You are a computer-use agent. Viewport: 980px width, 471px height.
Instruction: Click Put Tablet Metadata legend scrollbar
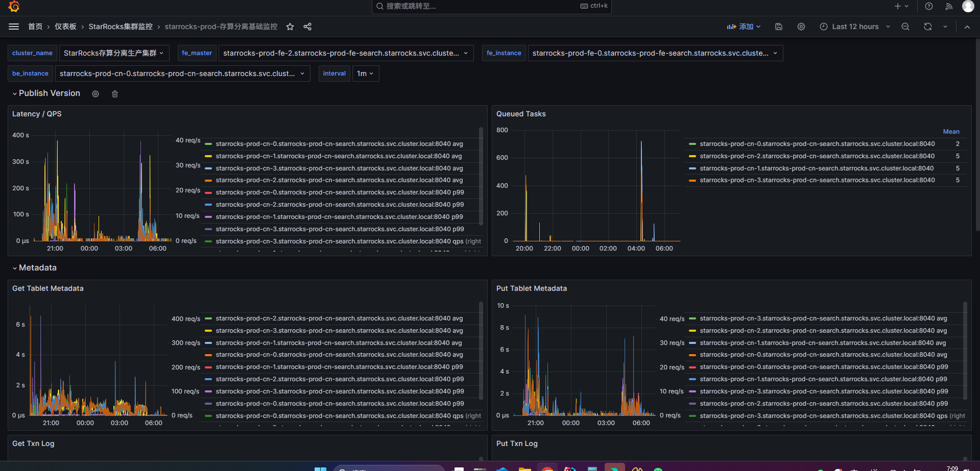(x=965, y=350)
